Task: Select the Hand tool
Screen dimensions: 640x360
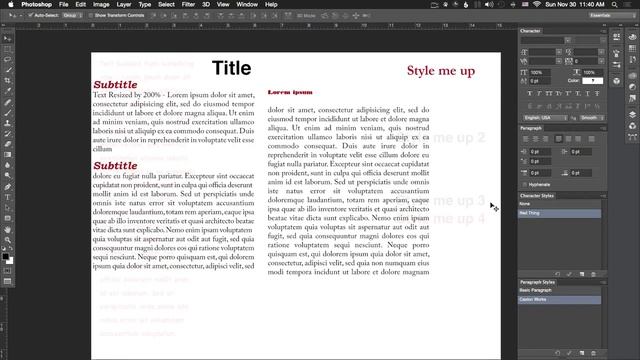Action: (x=7, y=229)
